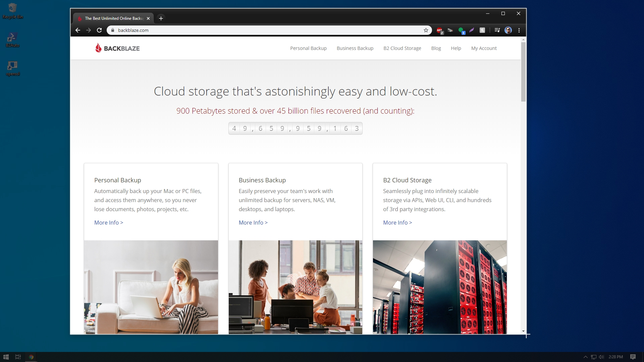The height and width of the screenshot is (362, 644).
Task: Click the page vertical scrollbar thumb
Action: click(x=523, y=72)
